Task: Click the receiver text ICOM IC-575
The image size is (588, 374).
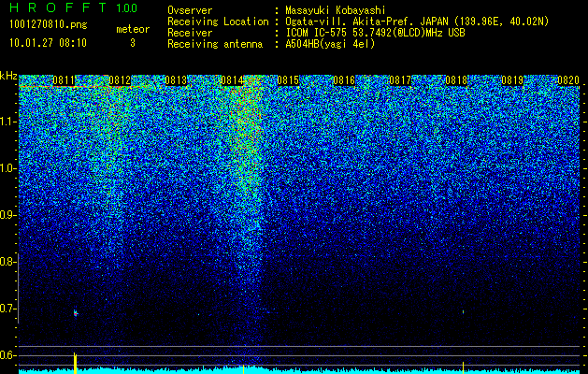Action: (318, 33)
